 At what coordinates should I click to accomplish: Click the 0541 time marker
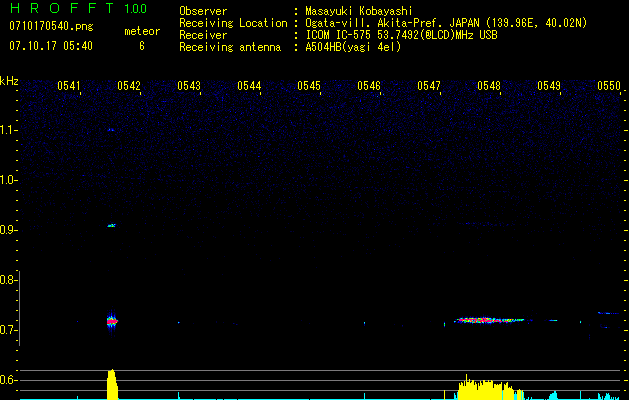pyautogui.click(x=69, y=86)
